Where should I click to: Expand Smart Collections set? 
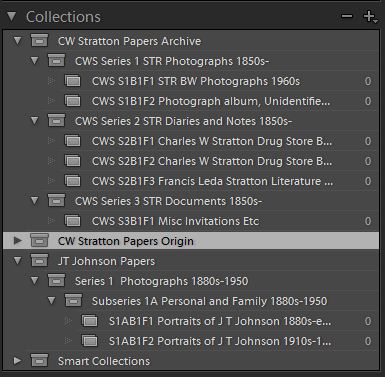click(18, 361)
